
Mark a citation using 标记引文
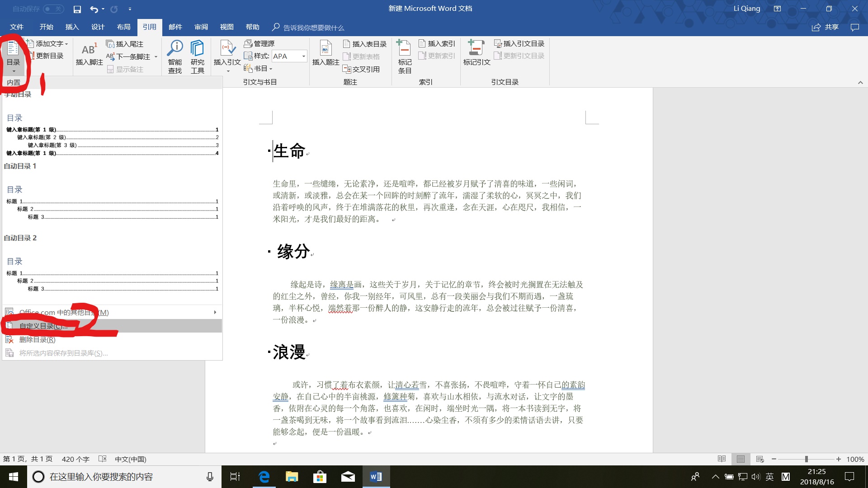476,55
